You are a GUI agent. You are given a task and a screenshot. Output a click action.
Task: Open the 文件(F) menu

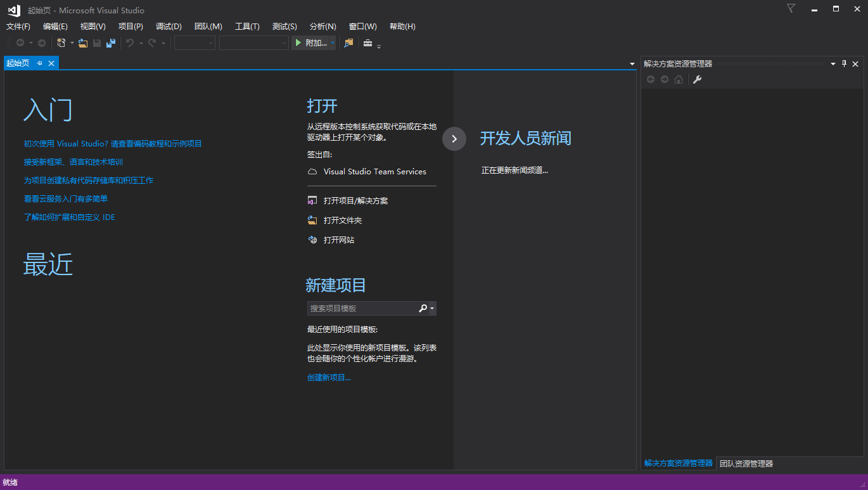pos(18,26)
